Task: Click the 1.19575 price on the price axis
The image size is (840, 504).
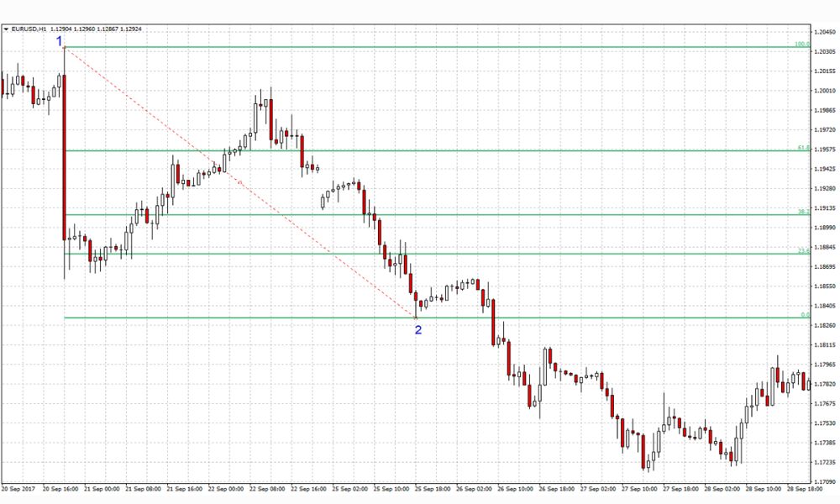Action: (x=824, y=150)
